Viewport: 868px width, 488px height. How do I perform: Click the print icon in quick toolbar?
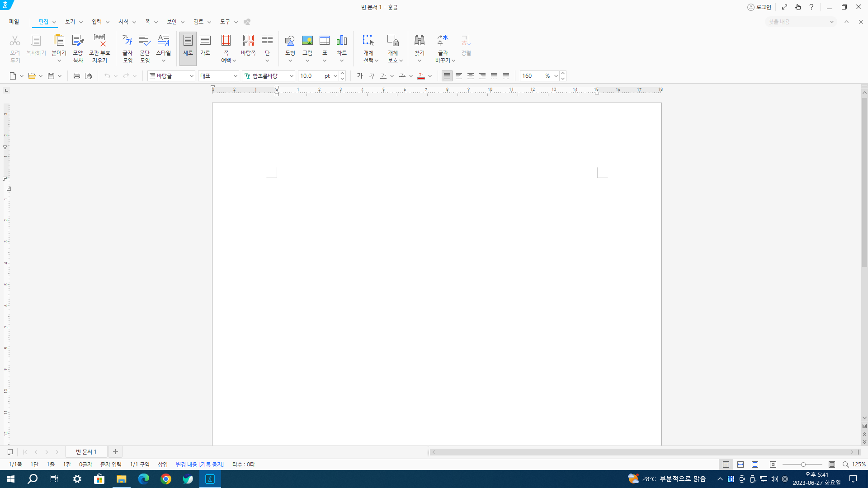pyautogui.click(x=76, y=76)
